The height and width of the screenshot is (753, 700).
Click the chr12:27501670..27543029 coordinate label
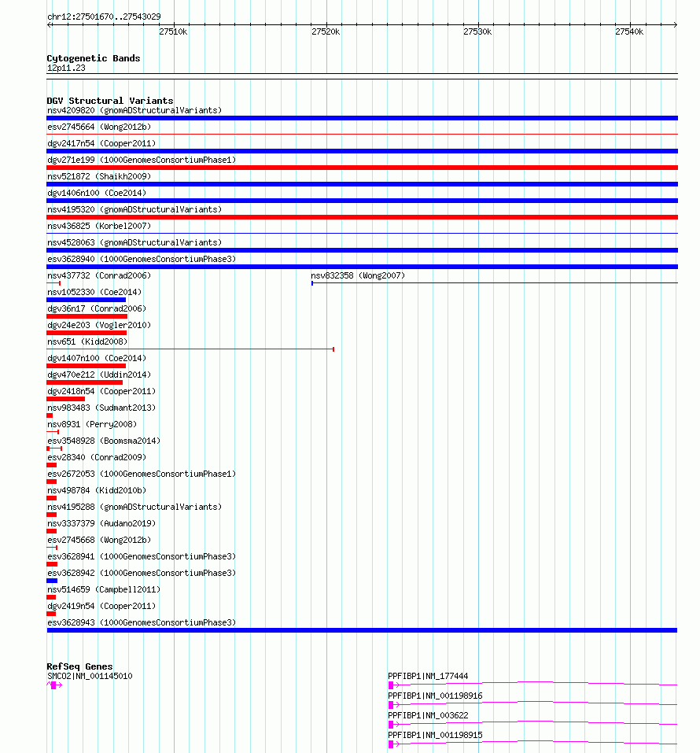point(104,17)
